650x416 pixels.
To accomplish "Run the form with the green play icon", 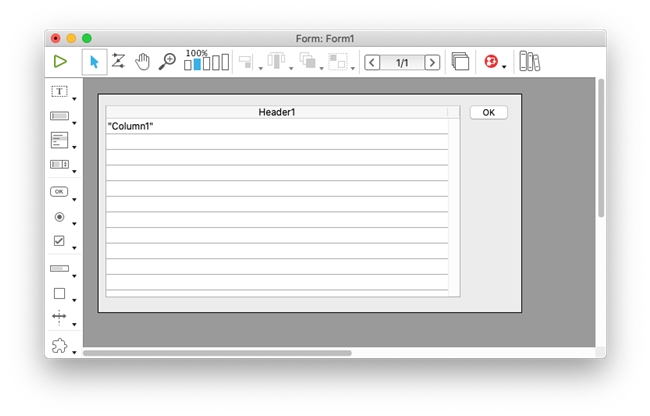I will coord(60,62).
